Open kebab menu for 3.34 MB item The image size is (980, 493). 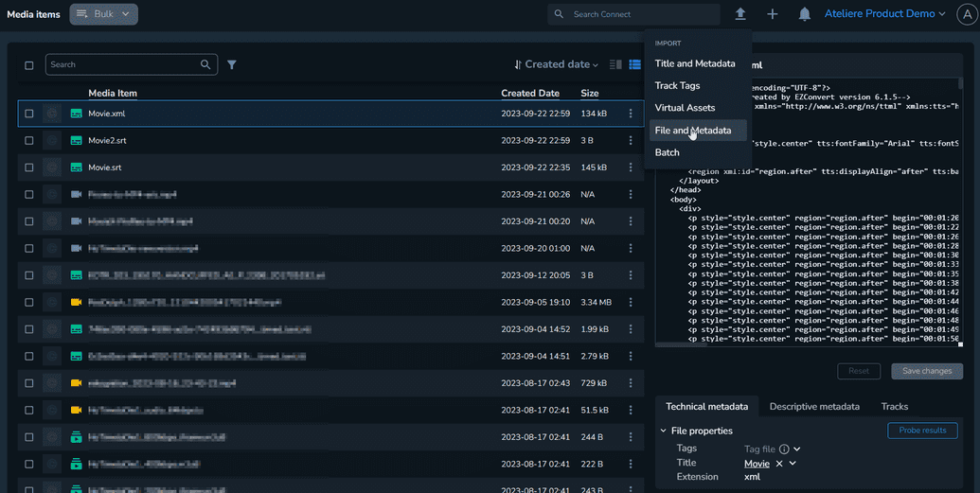tap(631, 303)
